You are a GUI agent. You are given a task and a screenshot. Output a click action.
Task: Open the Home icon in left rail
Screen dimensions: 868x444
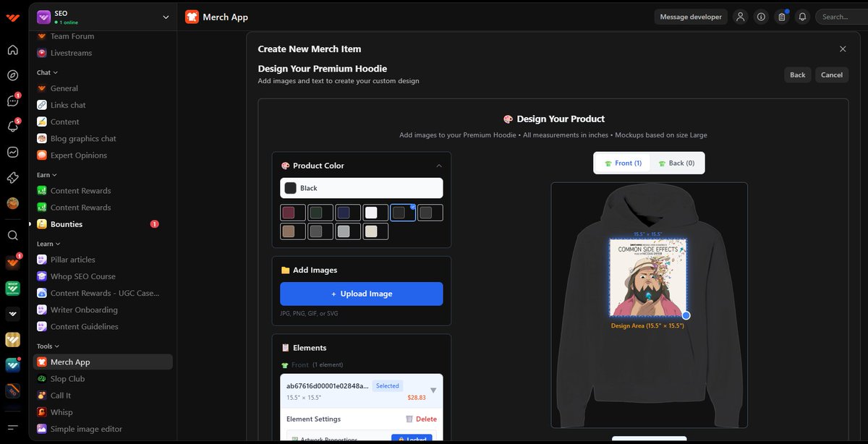click(12, 50)
